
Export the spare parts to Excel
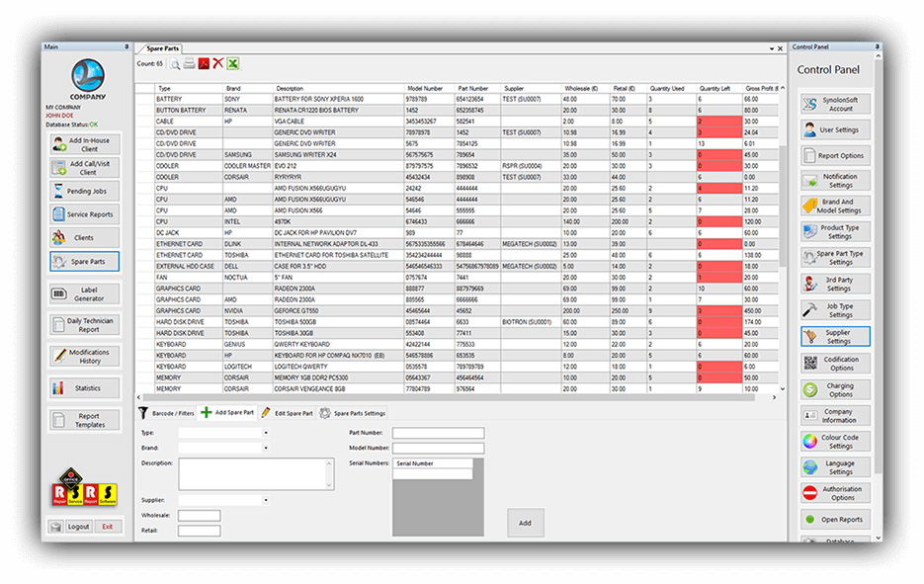[x=233, y=63]
